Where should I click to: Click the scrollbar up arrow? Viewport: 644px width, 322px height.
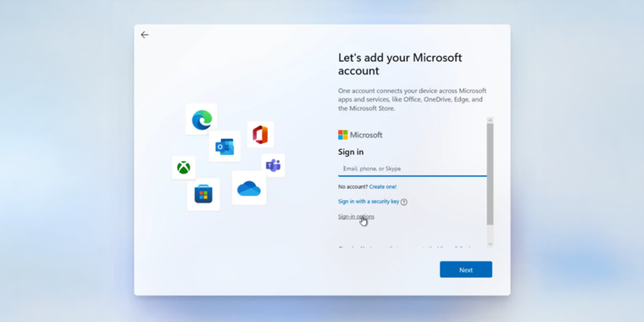tap(490, 120)
